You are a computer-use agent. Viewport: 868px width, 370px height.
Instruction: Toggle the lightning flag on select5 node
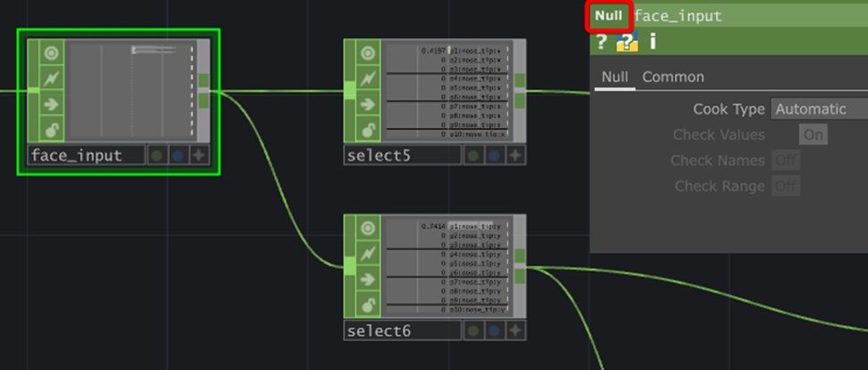367,79
